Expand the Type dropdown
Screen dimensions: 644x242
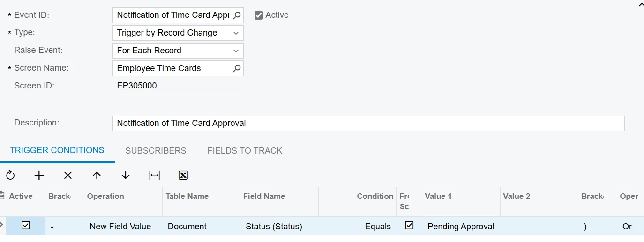pyautogui.click(x=236, y=33)
